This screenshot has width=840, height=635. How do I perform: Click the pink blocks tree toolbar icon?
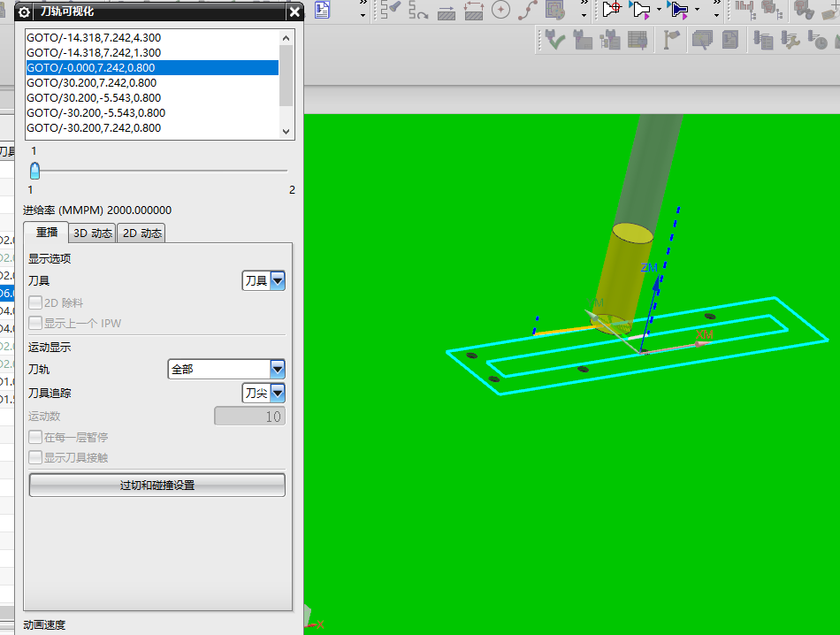(x=745, y=10)
